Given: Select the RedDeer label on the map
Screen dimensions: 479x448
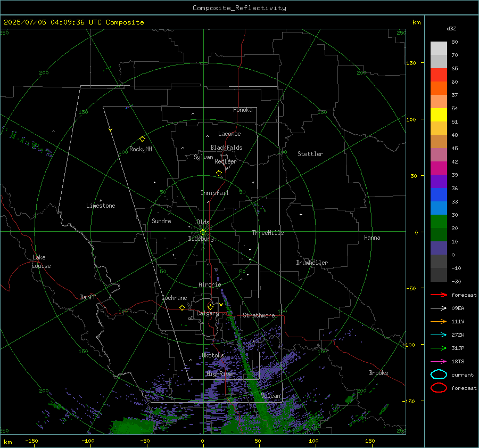Looking at the screenshot, I should coord(226,161).
